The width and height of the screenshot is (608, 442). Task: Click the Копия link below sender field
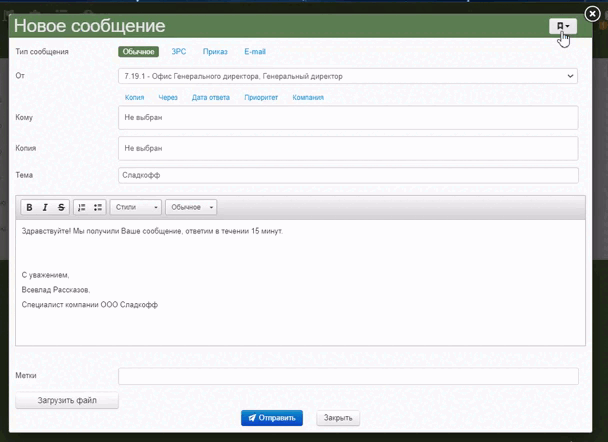point(134,97)
